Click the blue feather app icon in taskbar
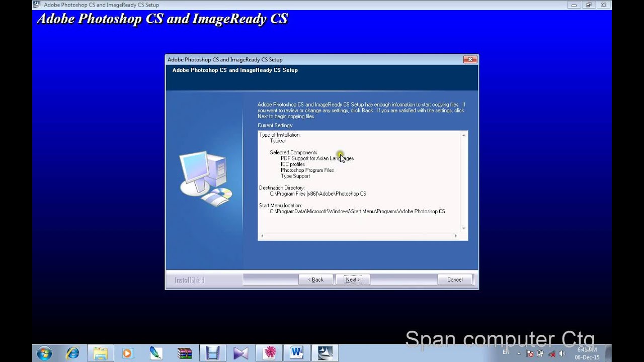 click(x=156, y=353)
